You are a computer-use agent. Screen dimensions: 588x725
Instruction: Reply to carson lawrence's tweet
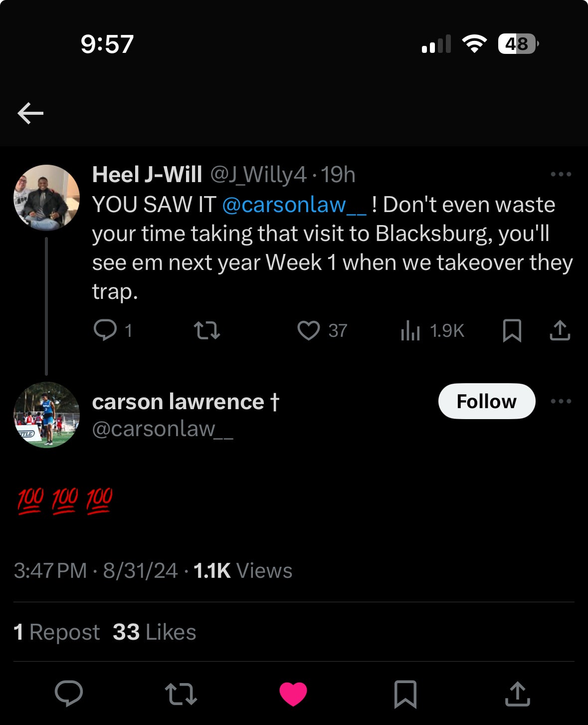click(x=69, y=694)
